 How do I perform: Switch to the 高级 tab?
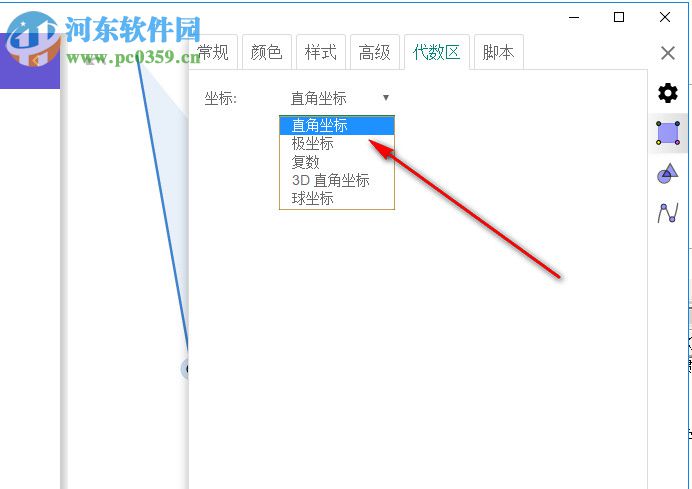coord(374,53)
